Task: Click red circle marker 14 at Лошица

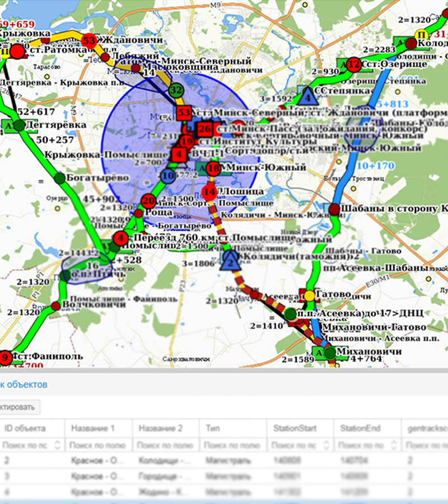Action: coord(209,193)
